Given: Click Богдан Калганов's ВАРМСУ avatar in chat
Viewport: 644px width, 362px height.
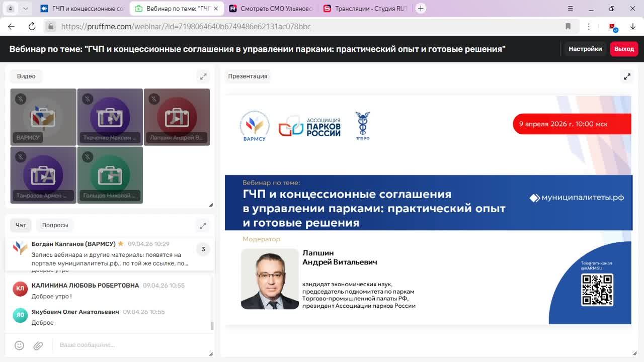Looking at the screenshot, I should [20, 247].
